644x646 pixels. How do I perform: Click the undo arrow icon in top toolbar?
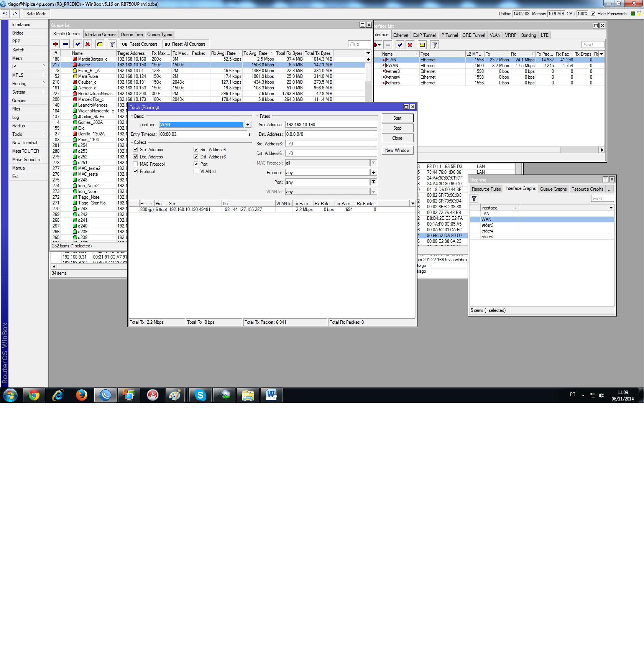click(x=5, y=13)
